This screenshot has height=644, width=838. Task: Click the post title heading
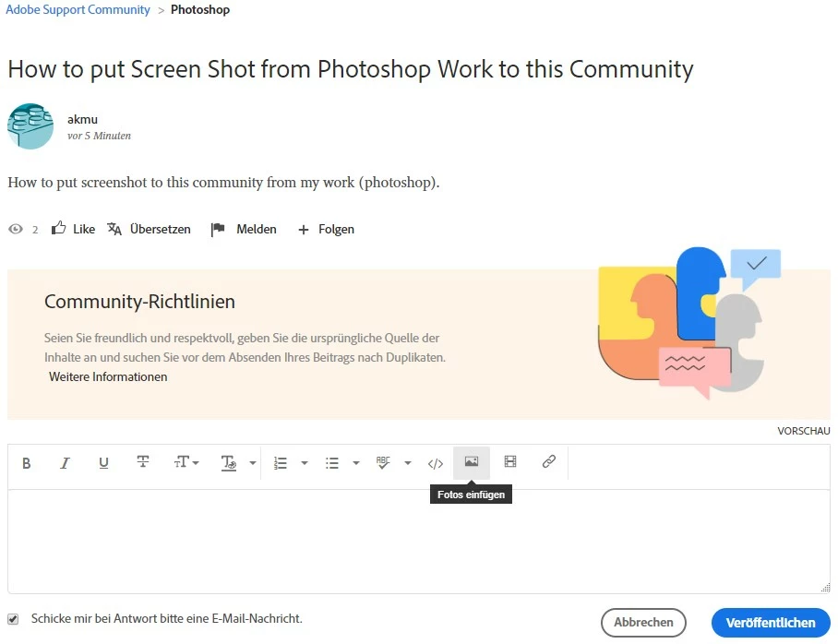click(351, 69)
